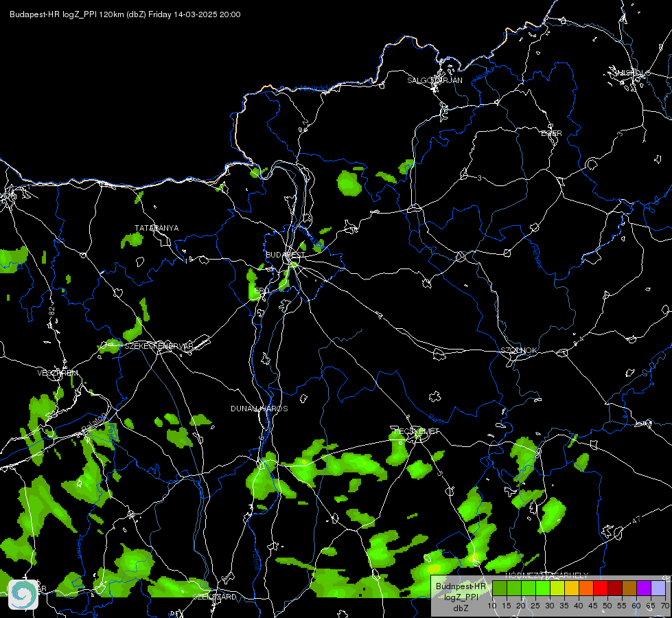The width and height of the screenshot is (672, 618).
Task: Click the legend scale value 70
Action: coord(665,606)
